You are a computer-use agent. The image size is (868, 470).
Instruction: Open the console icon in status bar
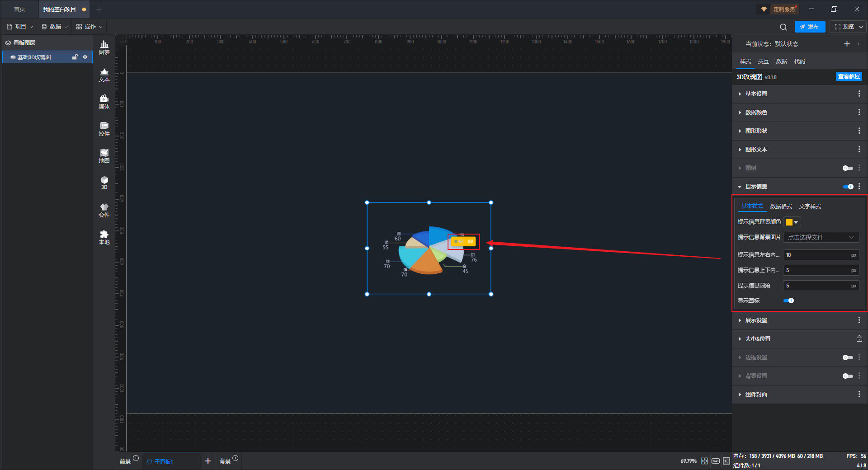click(726, 461)
